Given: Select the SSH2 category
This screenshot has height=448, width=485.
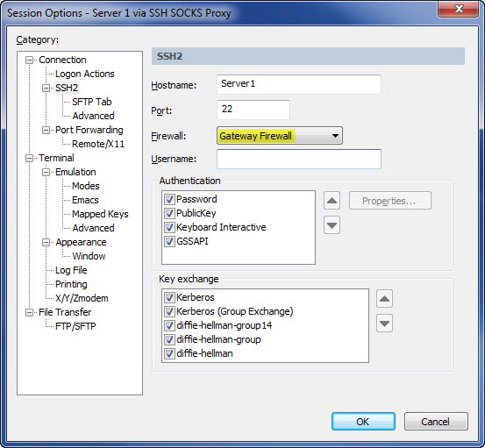Looking at the screenshot, I should tap(67, 88).
